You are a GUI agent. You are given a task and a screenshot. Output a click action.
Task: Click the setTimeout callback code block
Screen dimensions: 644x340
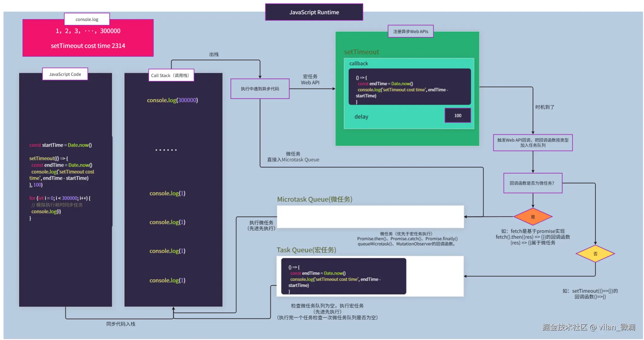409,87
